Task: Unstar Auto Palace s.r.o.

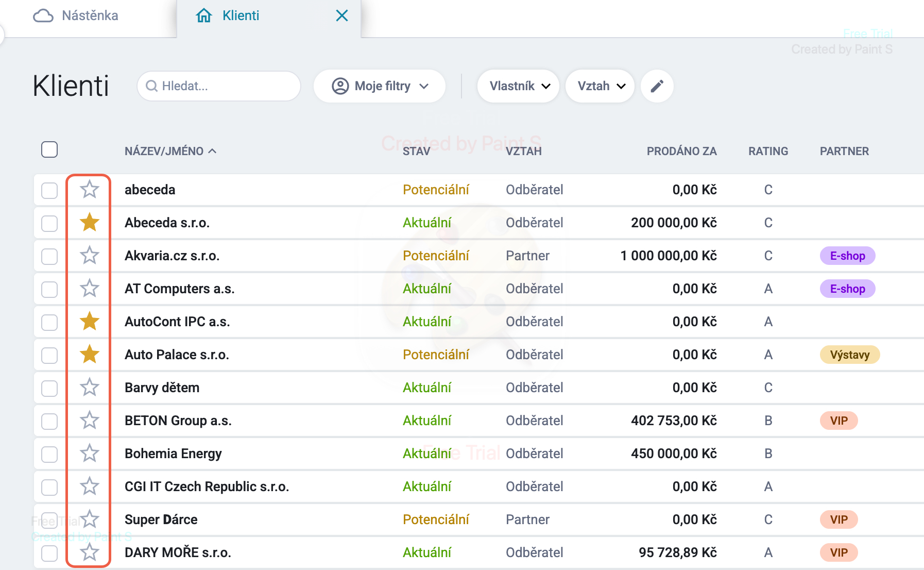Action: click(x=90, y=355)
